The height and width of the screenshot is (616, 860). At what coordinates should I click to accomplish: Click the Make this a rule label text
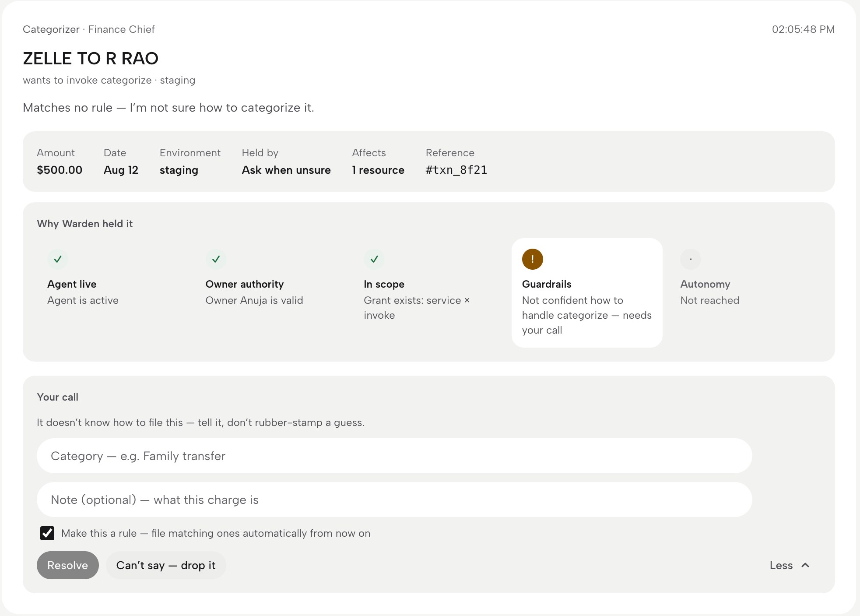tap(216, 533)
